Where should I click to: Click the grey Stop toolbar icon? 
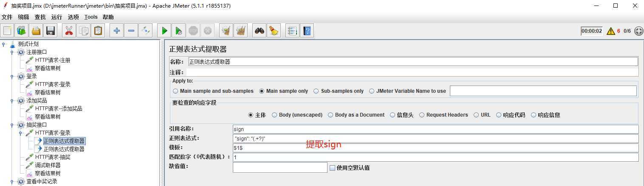[193, 31]
